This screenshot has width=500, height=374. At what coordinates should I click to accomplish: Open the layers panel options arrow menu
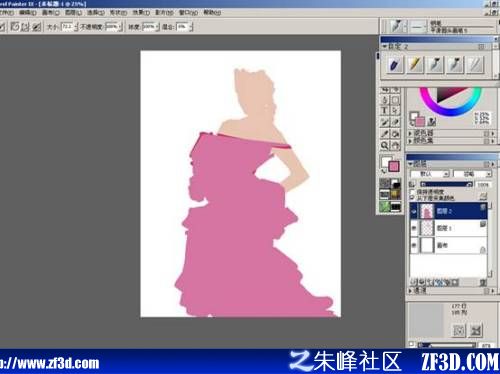[x=492, y=164]
